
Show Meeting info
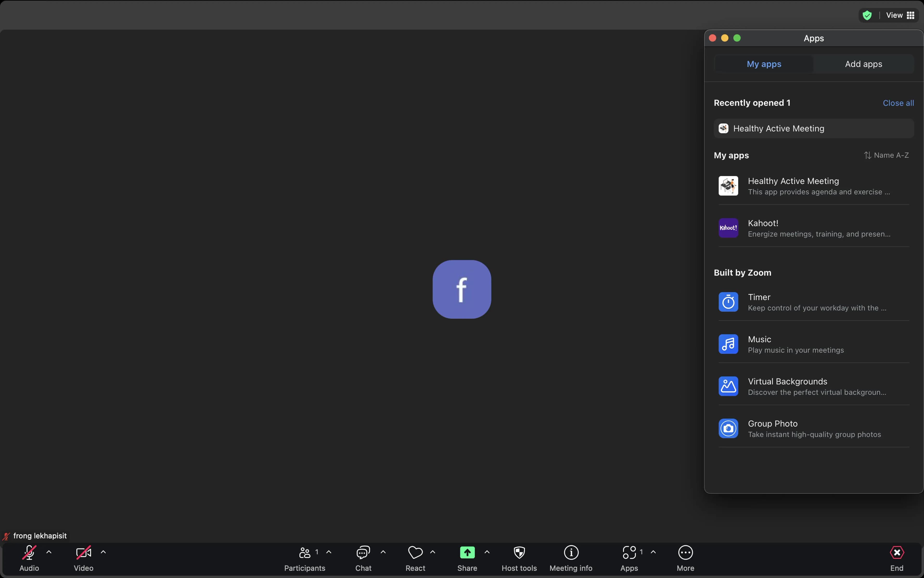click(571, 553)
